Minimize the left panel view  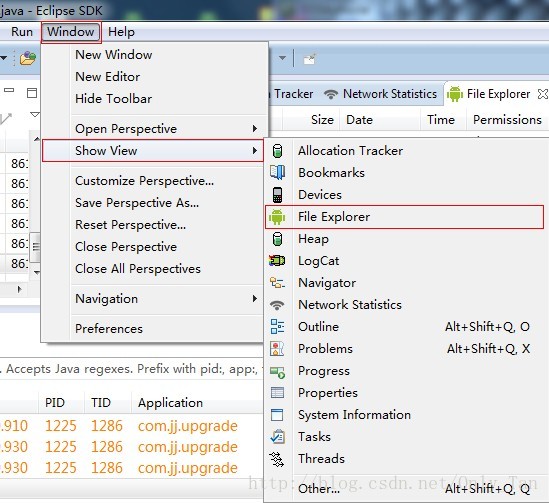point(9,90)
